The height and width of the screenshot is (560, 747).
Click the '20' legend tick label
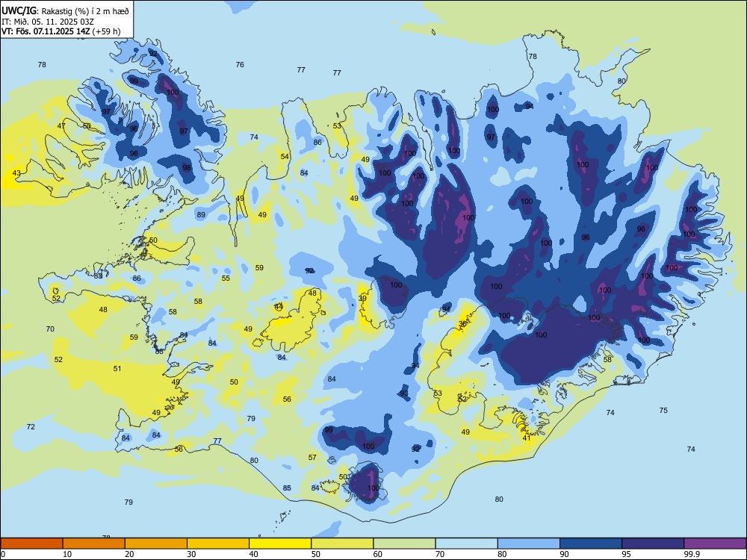pos(129,554)
